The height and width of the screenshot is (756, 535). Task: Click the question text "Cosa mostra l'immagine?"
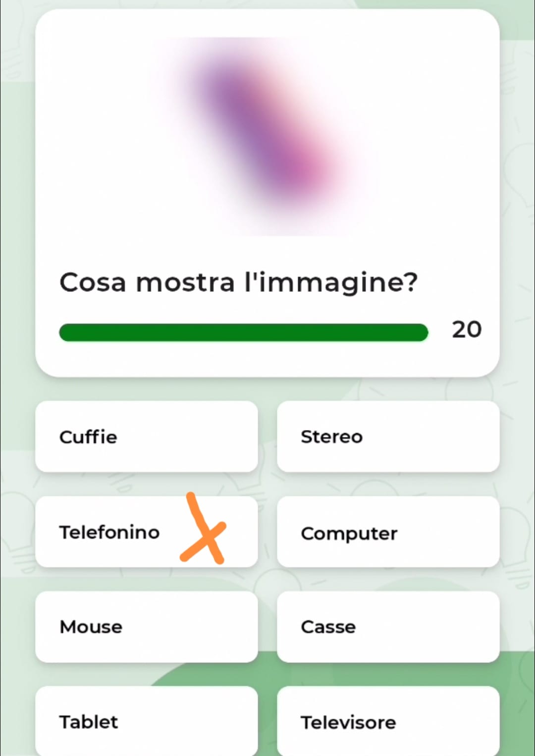238,282
